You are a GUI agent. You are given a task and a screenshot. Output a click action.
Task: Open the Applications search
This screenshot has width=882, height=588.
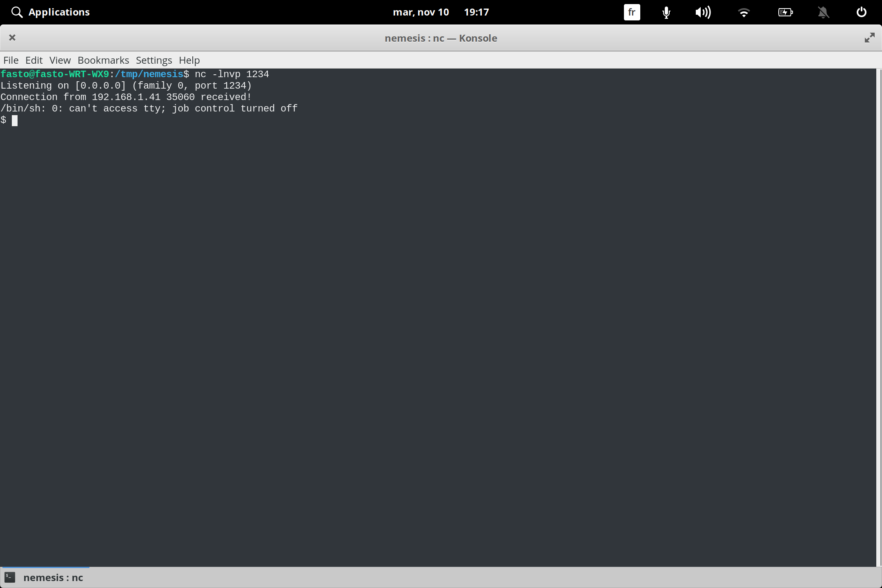[x=50, y=12]
